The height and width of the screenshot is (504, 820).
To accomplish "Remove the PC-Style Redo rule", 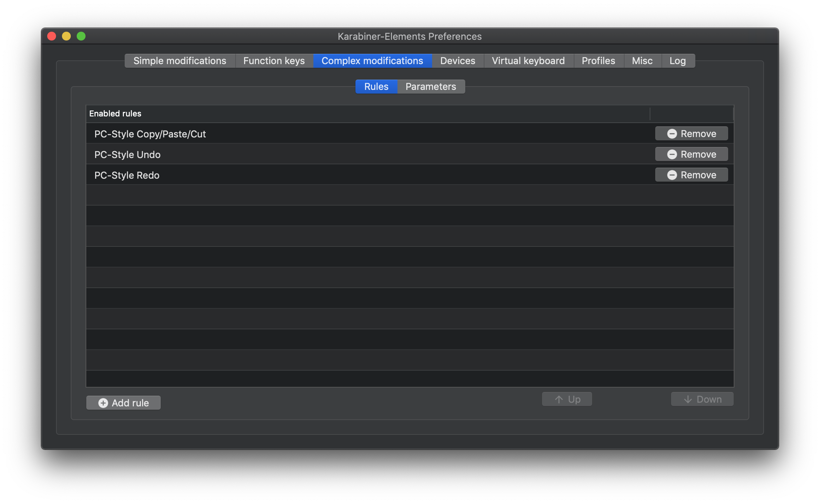I will point(691,175).
